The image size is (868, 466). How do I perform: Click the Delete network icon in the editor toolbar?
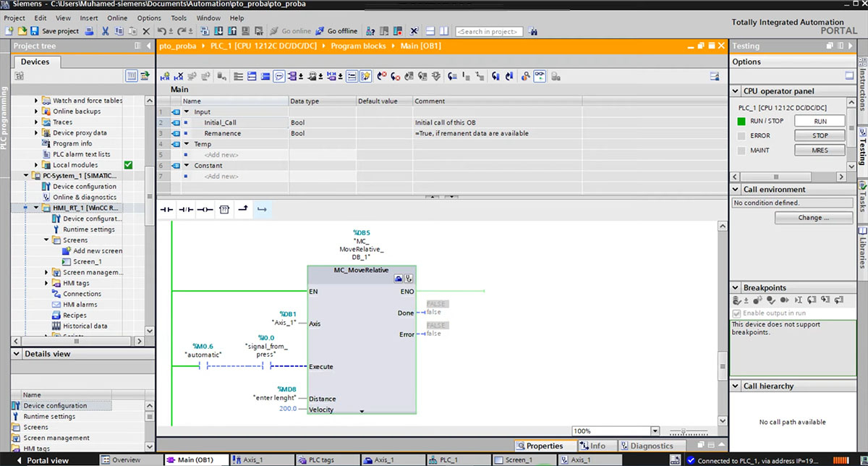point(179,76)
